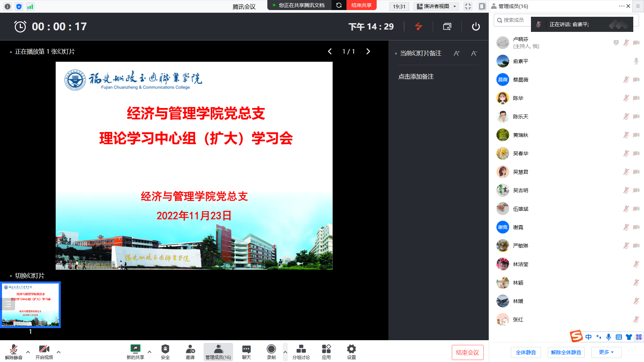Expand the 更多 dropdown in members panel
Image resolution: width=644 pixels, height=362 pixels.
[x=606, y=352]
